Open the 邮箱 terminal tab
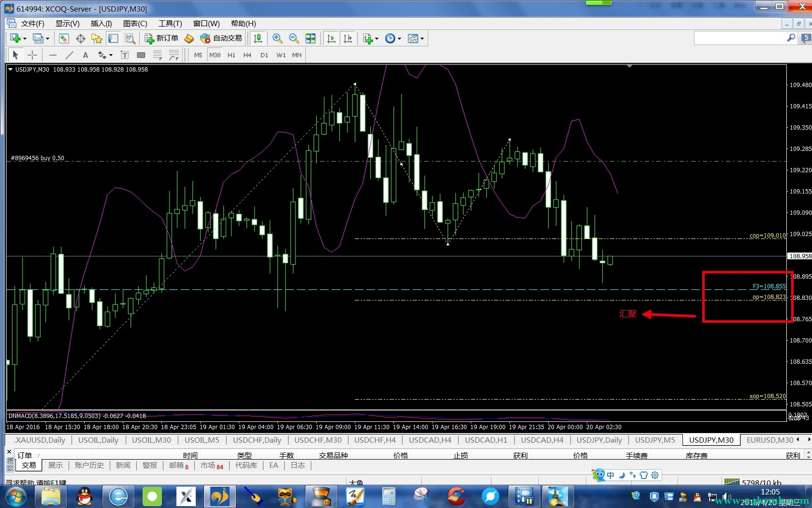Image resolution: width=812 pixels, height=508 pixels. pos(178,465)
